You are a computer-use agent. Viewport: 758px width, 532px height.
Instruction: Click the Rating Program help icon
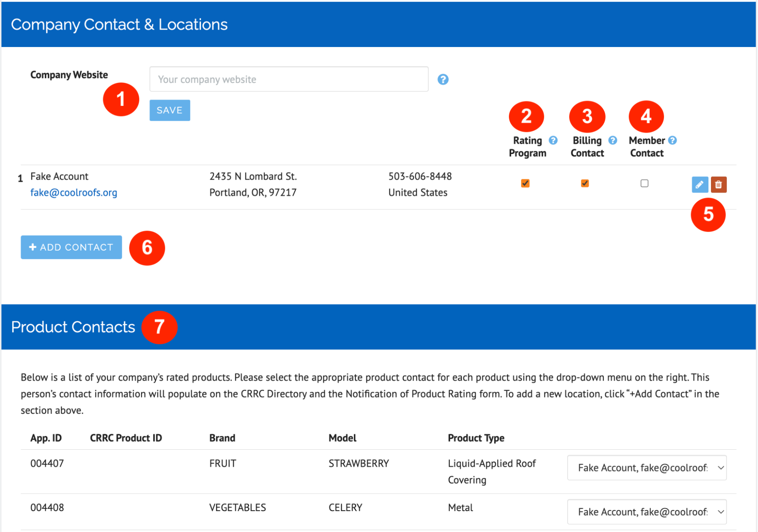click(x=553, y=140)
